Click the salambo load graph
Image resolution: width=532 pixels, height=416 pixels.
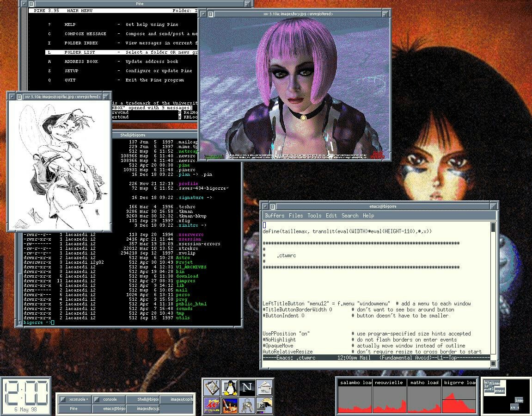(355, 396)
